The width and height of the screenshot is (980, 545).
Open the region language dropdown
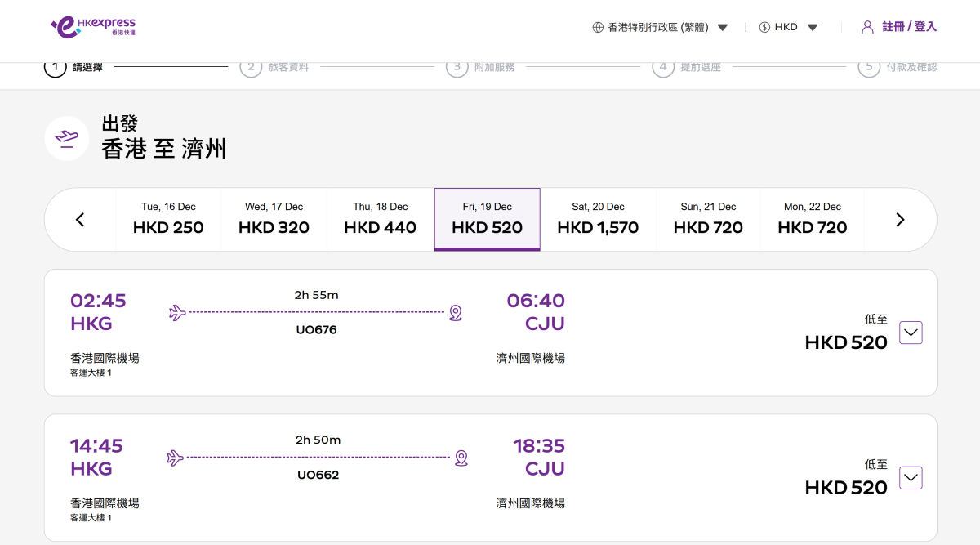pos(722,27)
